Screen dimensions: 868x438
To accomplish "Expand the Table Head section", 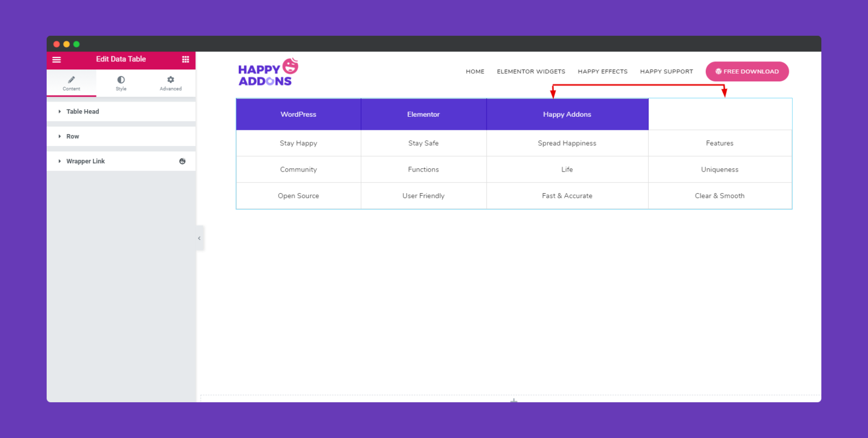I will pyautogui.click(x=121, y=112).
